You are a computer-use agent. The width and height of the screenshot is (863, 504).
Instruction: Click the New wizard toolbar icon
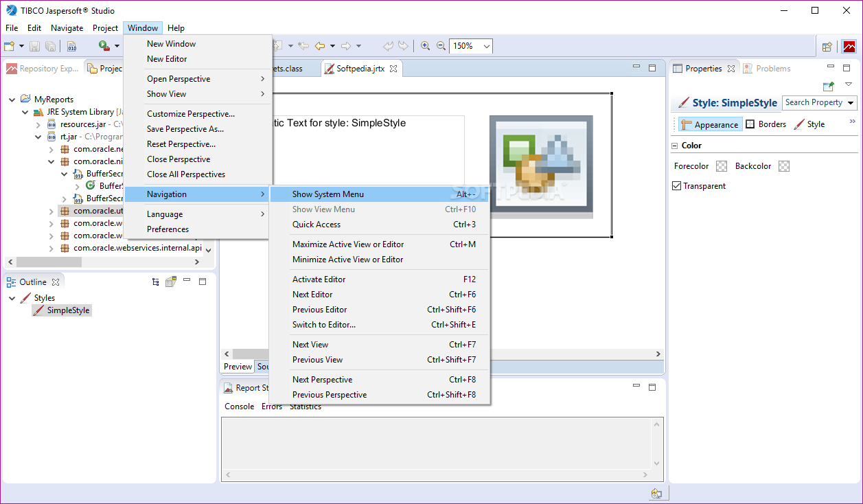9,46
